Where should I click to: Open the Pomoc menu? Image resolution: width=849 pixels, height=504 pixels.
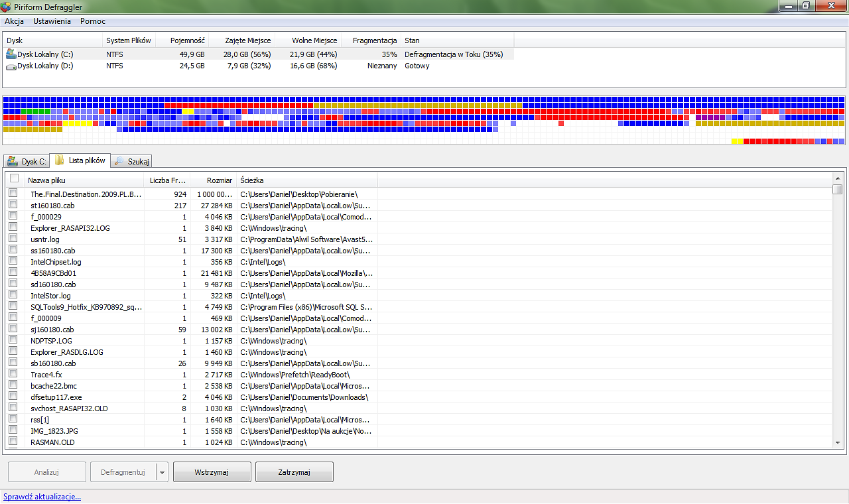[93, 21]
